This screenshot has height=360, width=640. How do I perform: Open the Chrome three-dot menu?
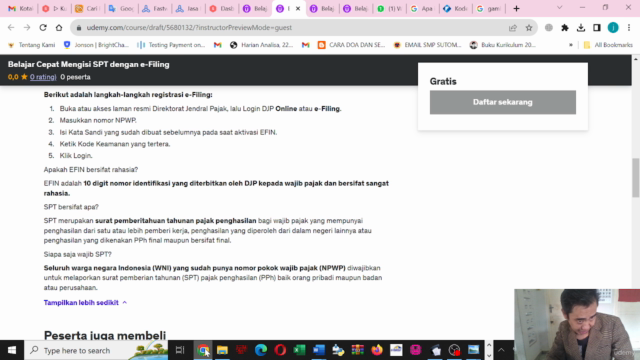629,28
